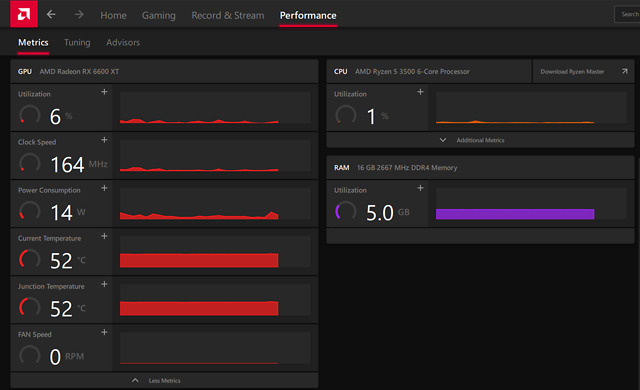Add Junction Temperature metric with plus icon
Viewport: 640px width, 390px height.
click(x=104, y=284)
